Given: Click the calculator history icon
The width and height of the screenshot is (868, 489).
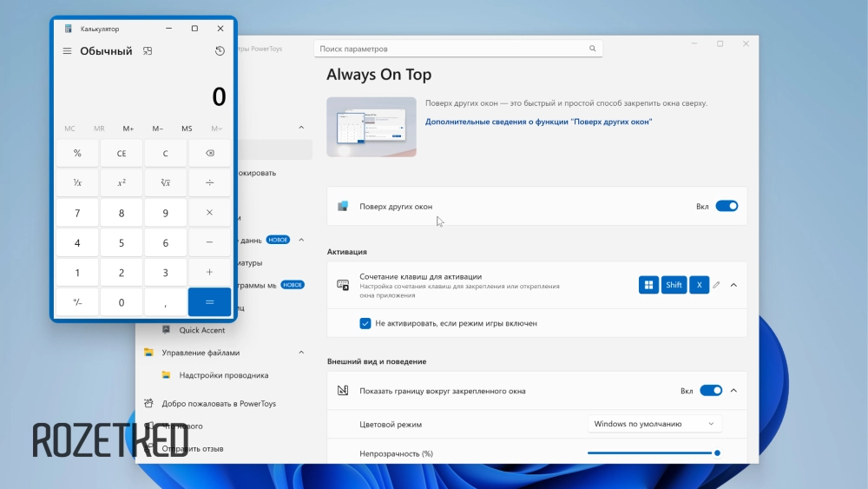Looking at the screenshot, I should click(x=220, y=51).
